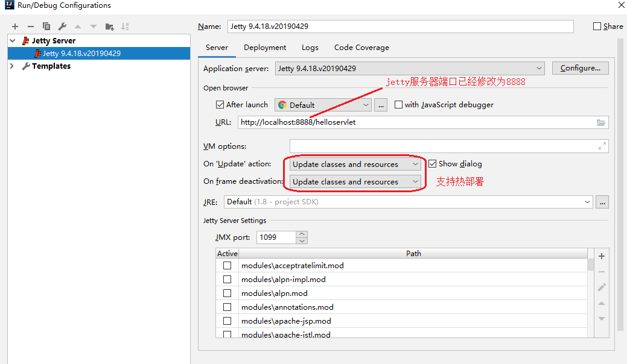Screen dimensions: 627x364
Task: Click the remove configuration minus icon
Action: (31, 27)
